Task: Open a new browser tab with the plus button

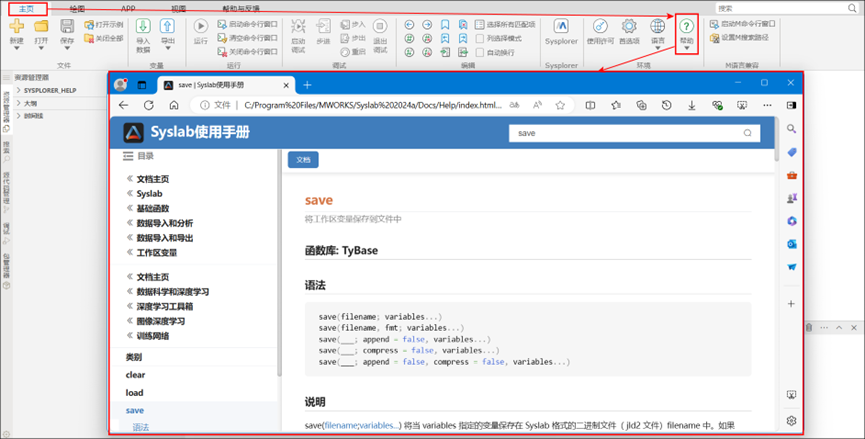Action: point(307,85)
